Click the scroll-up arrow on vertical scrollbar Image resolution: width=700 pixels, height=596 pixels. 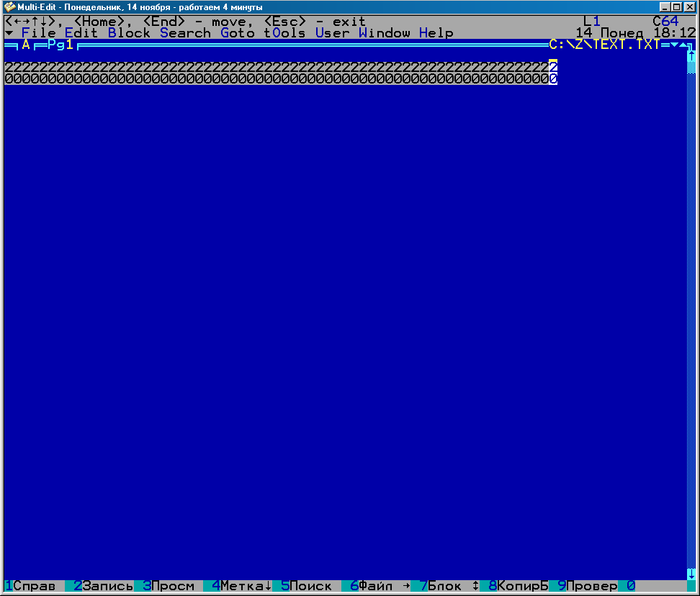[691, 56]
